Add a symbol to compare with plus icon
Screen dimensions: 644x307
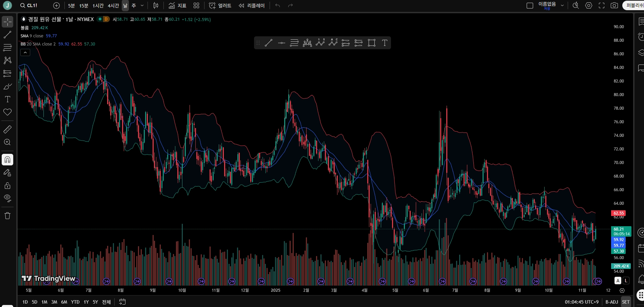pyautogui.click(x=57, y=5)
